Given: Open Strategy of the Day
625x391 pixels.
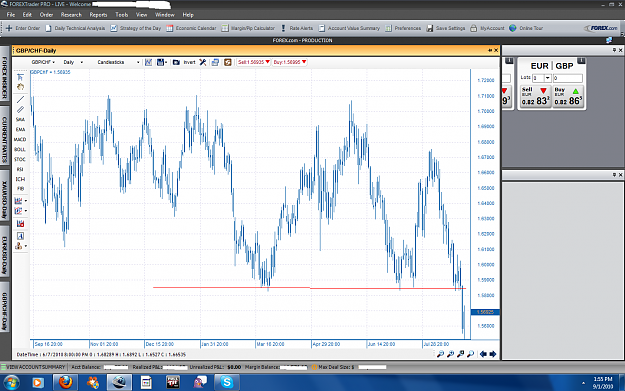Looking at the screenshot, I should click(136, 28).
